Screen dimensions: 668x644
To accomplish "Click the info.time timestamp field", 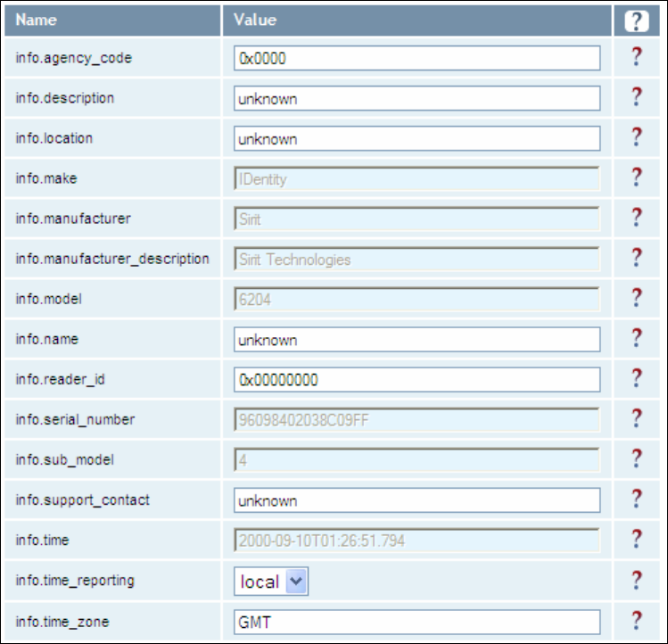I will click(417, 541).
